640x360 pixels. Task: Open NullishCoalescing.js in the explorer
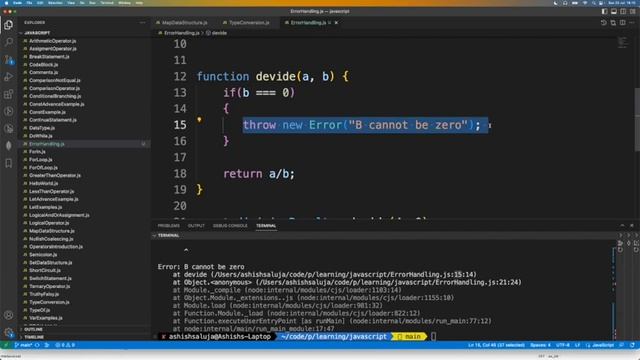(x=51, y=239)
